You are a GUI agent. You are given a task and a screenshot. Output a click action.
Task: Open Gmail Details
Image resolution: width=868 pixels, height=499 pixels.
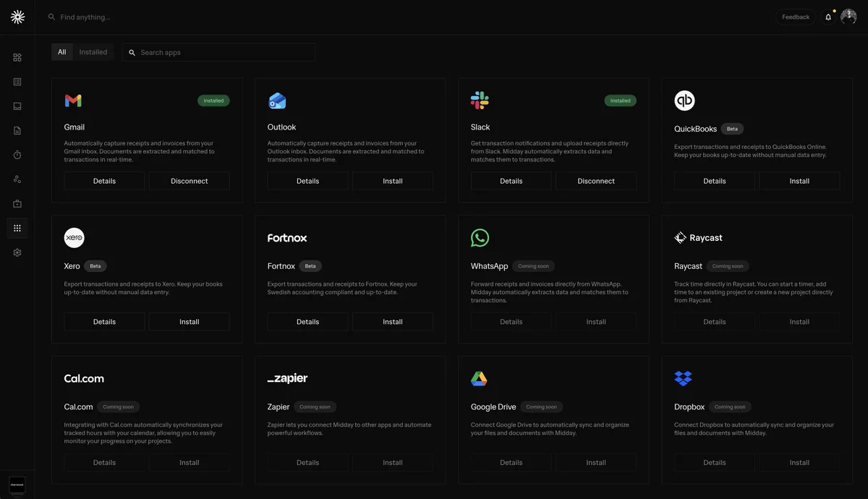(x=104, y=181)
